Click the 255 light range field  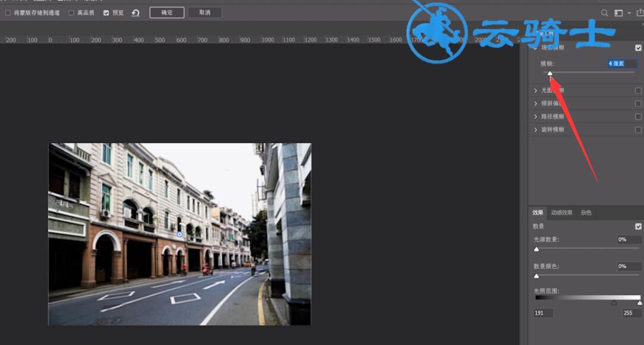[633, 313]
